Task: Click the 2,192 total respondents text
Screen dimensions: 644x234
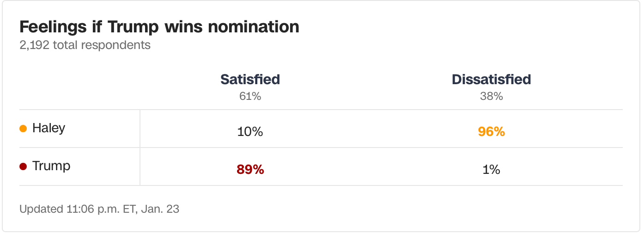Action: click(x=85, y=45)
